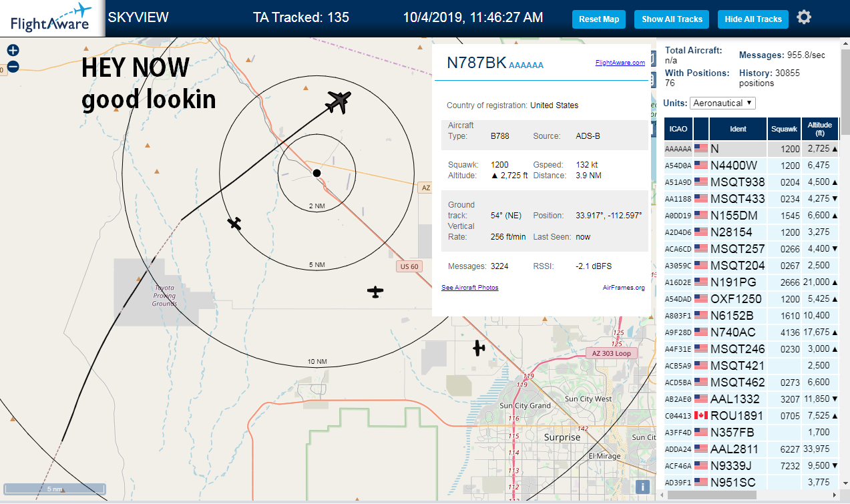Click the AZ 303 Loop map label

(x=611, y=353)
